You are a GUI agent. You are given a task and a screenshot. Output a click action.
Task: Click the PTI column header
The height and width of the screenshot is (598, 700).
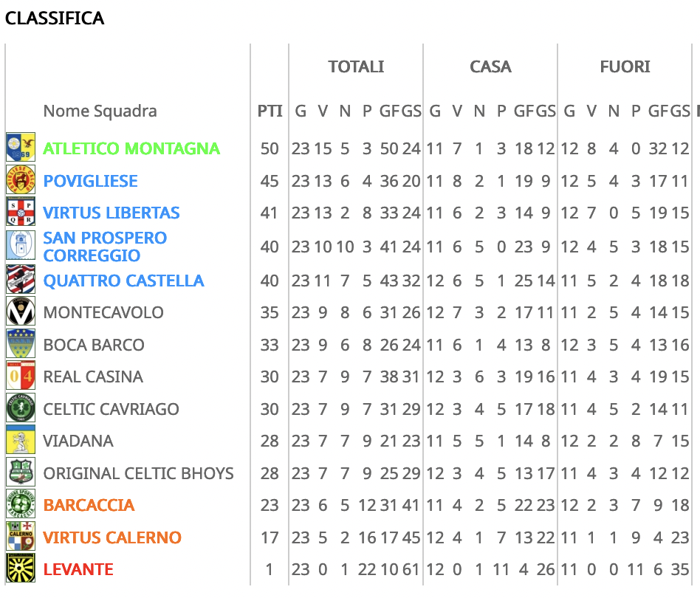(270, 111)
